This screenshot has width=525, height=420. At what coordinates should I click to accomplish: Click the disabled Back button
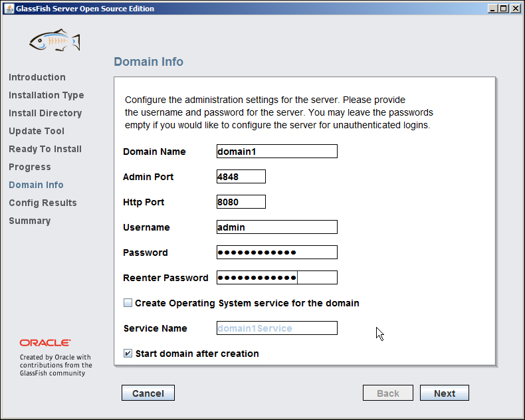[x=387, y=393]
